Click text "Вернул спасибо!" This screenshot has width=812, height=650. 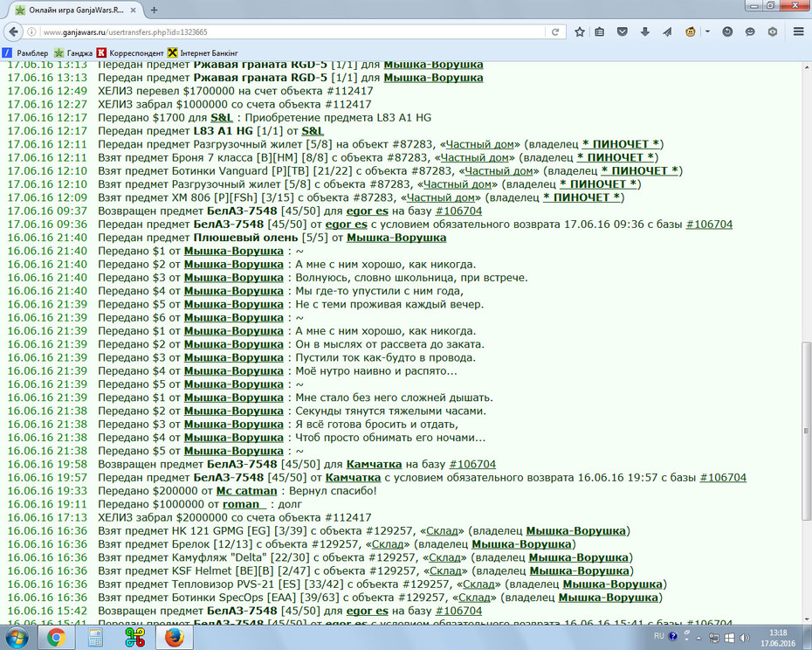click(x=333, y=491)
